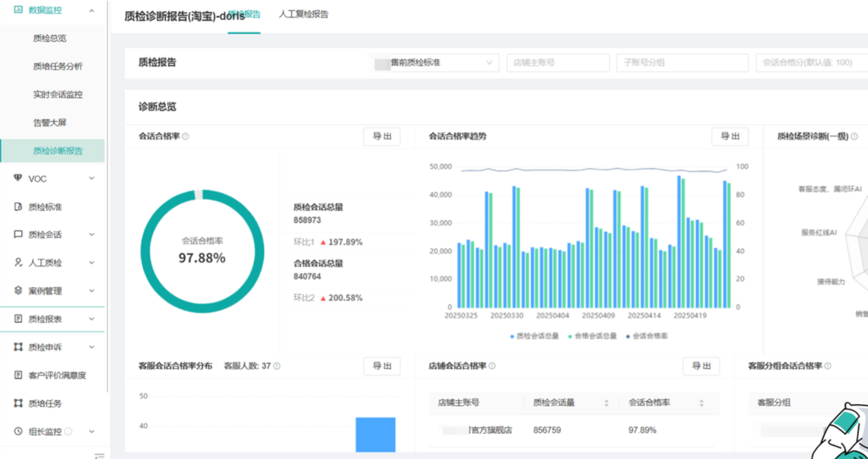Image resolution: width=868 pixels, height=459 pixels.
Task: Click the VOC diamond icon
Action: [x=18, y=178]
